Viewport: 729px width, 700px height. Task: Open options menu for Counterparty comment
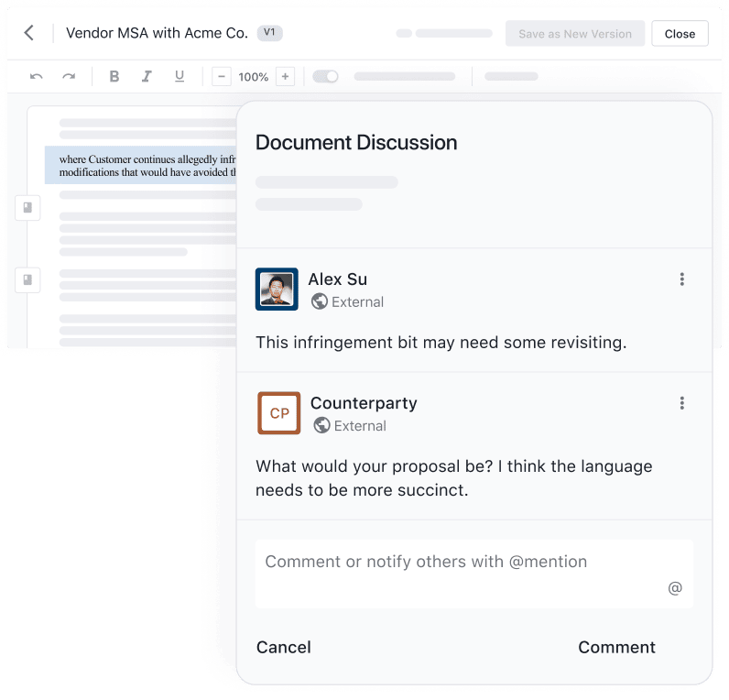(681, 403)
